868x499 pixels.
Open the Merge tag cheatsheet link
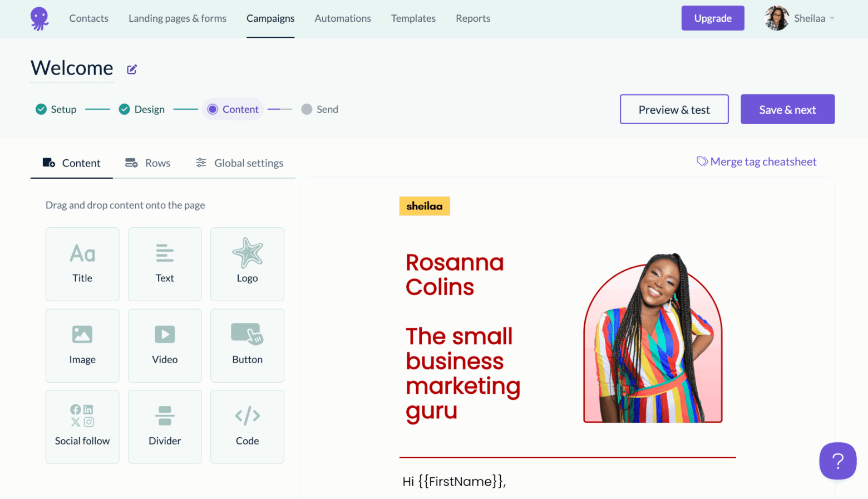pyautogui.click(x=757, y=162)
